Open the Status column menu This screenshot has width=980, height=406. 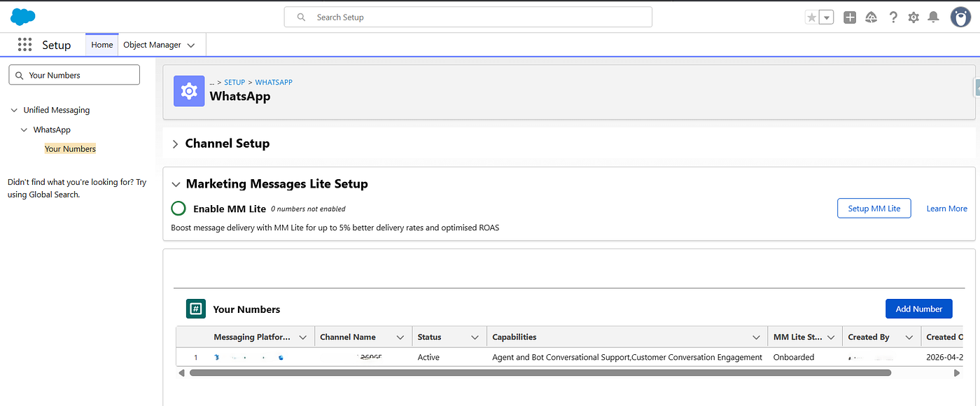click(x=475, y=337)
